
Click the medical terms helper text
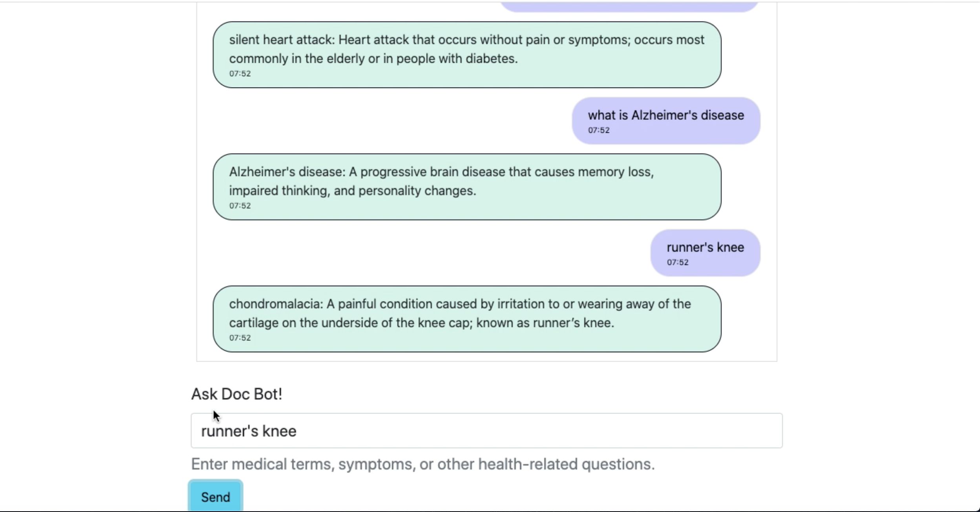[422, 464]
